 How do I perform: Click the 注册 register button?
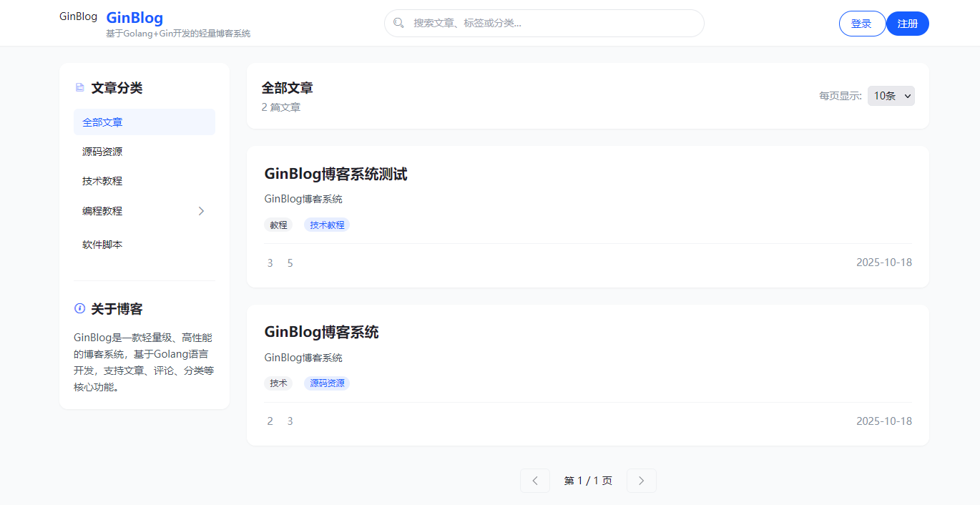tap(907, 23)
